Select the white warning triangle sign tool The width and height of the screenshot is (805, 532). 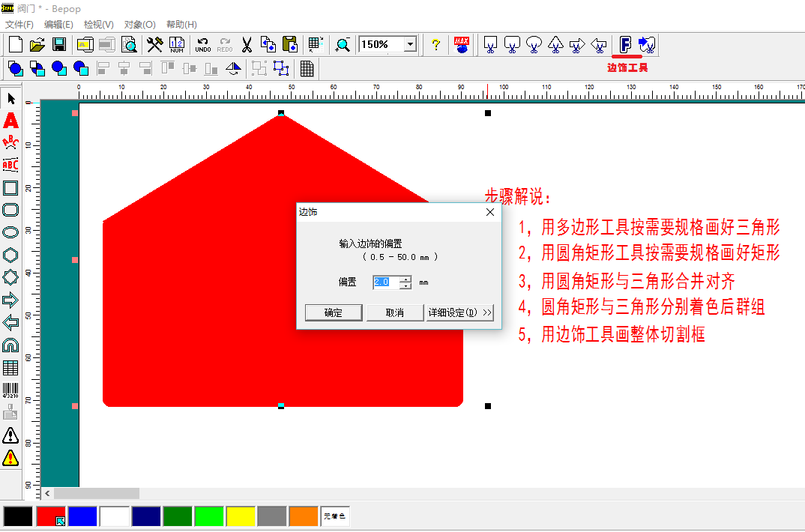[10, 435]
